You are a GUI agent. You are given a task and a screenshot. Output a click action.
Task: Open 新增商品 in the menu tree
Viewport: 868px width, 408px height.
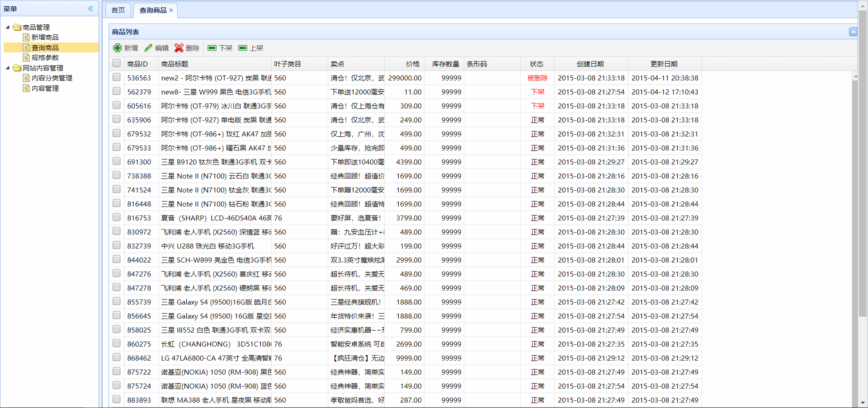coord(45,37)
